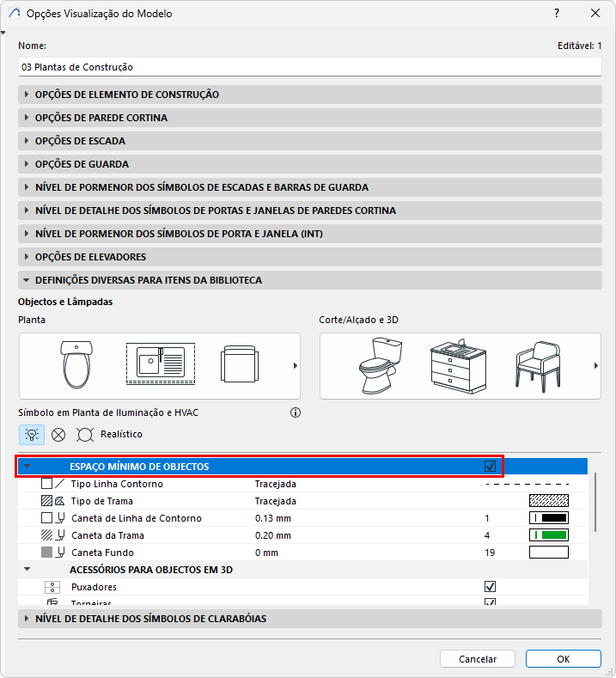Click the toilet plan symbol preview
Viewport: 616px width, 678px height.
click(76, 364)
